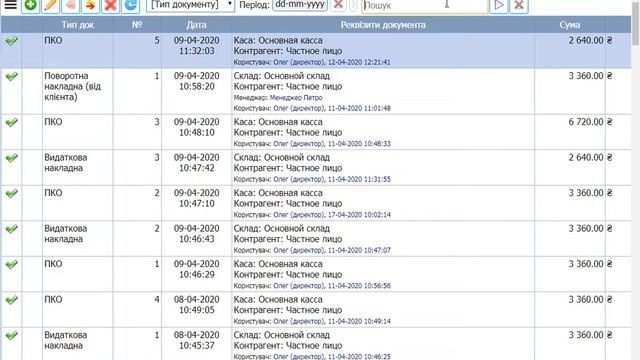
Task: Click green checkmark of ПКО number 5
Action: click(x=12, y=40)
